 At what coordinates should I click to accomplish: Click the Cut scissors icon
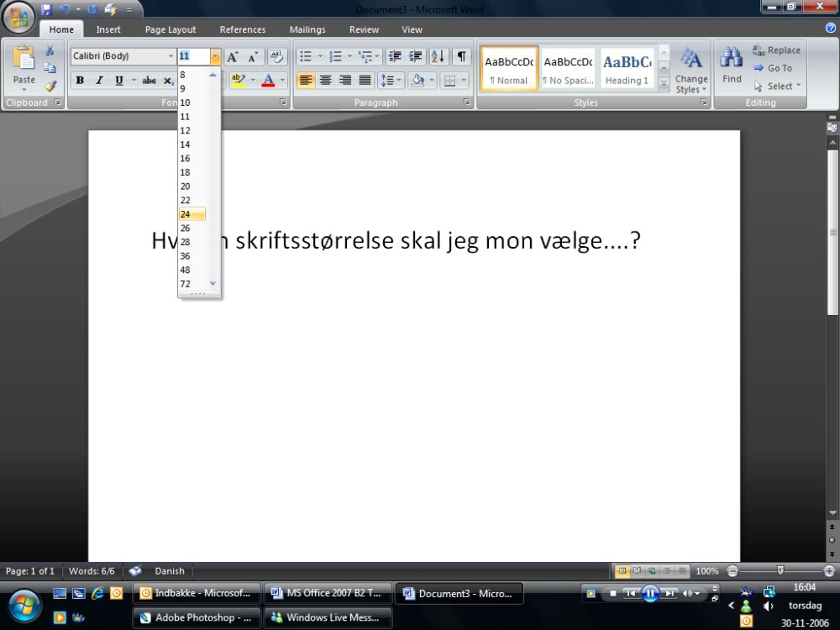pos(50,50)
